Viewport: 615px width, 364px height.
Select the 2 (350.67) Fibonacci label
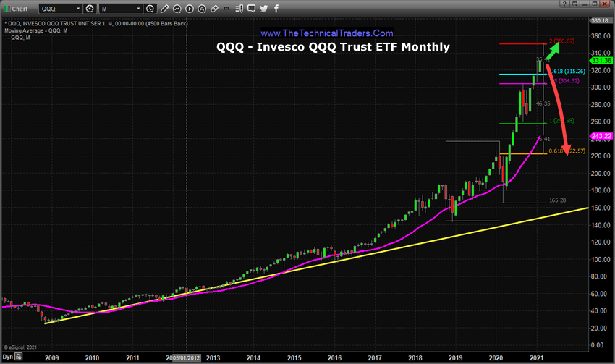(561, 41)
